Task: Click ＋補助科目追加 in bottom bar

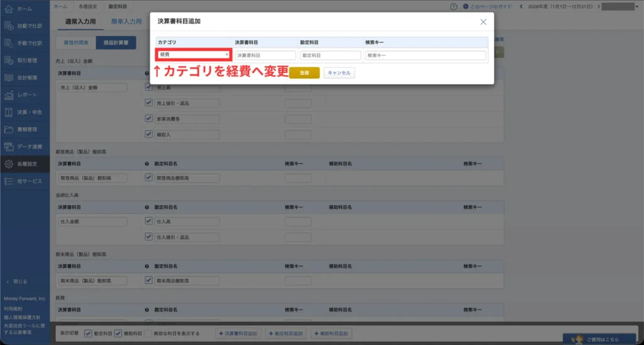Action: 331,334
